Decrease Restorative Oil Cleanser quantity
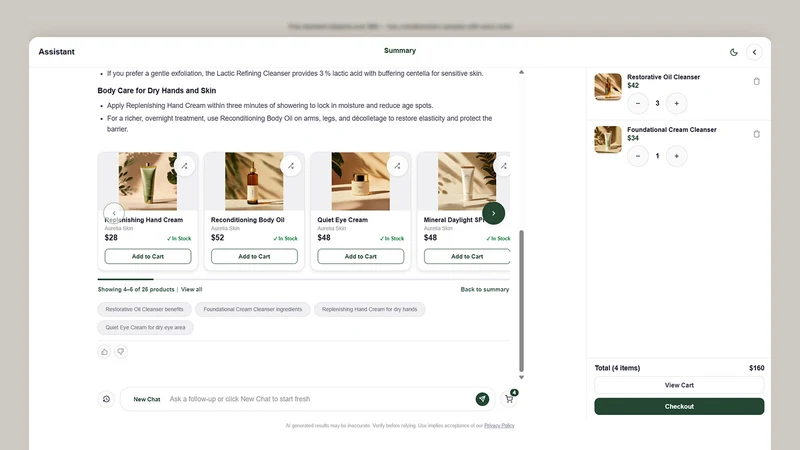The image size is (800, 450). click(638, 104)
